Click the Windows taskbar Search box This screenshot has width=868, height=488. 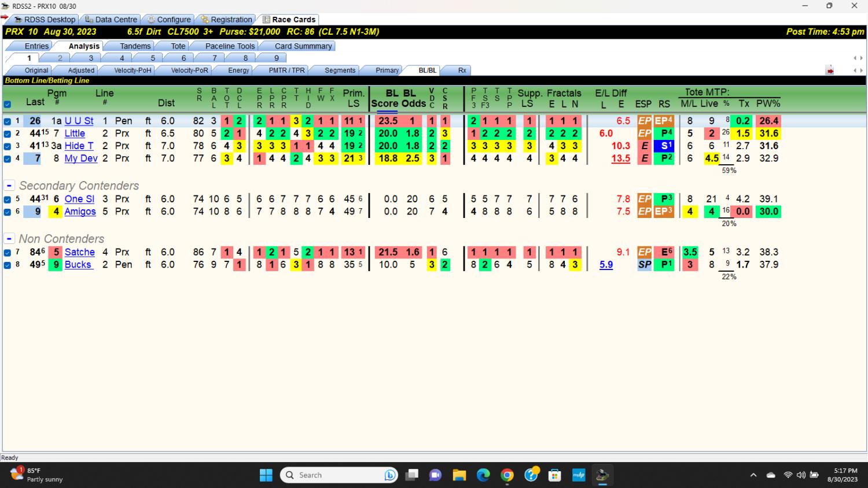(x=340, y=475)
